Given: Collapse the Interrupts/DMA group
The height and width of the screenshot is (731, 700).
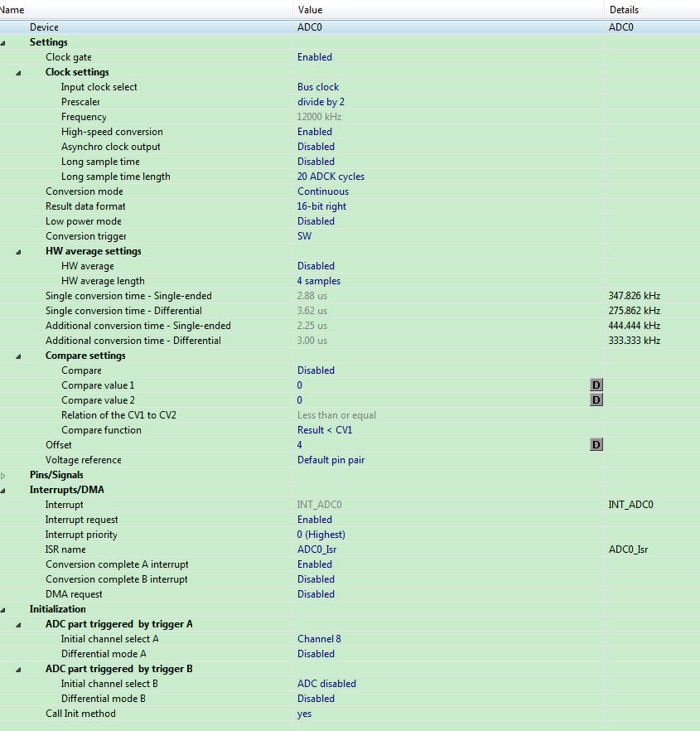Looking at the screenshot, I should pyautogui.click(x=3, y=491).
